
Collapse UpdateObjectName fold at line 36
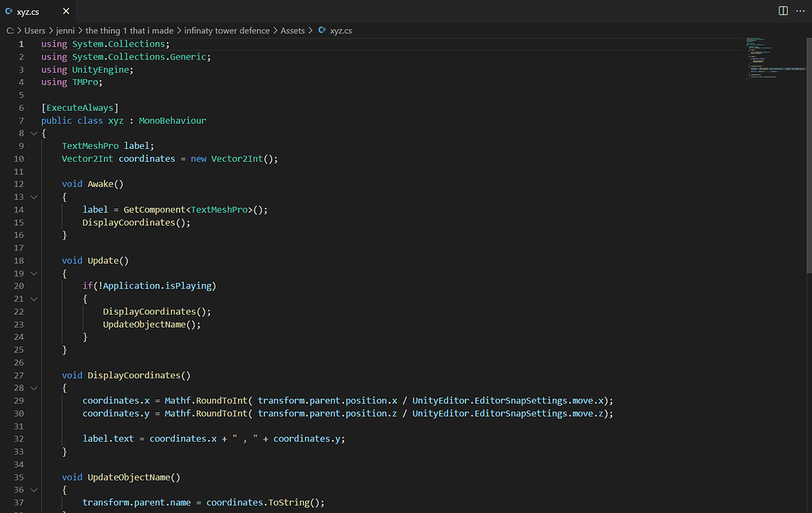[x=33, y=490]
